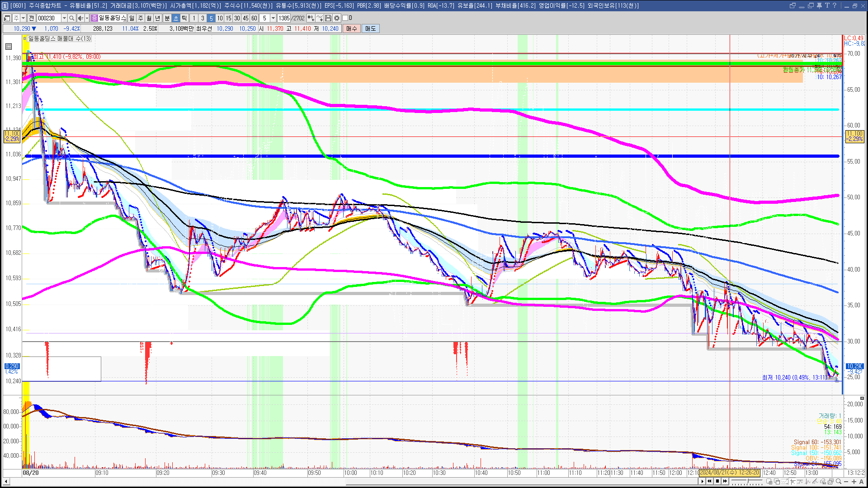The height and width of the screenshot is (488, 868).
Task: Click the speaker sound icon in toolbar
Action: [x=80, y=18]
